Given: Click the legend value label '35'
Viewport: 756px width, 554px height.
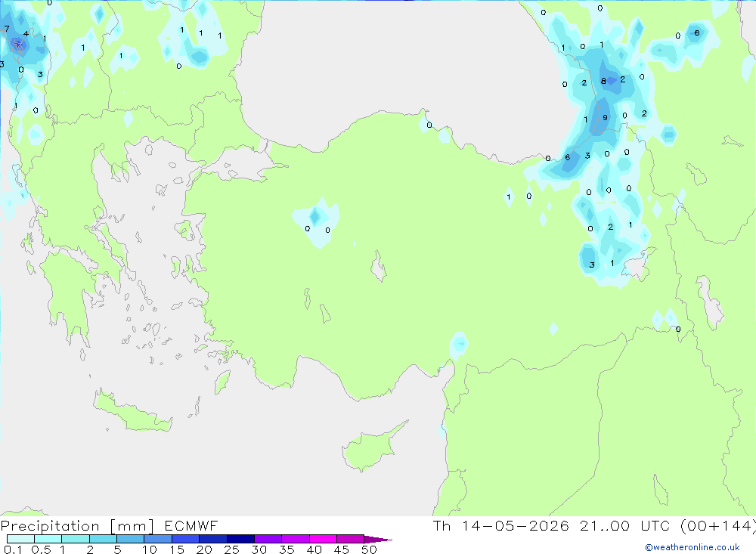Looking at the screenshot, I should point(287,549).
